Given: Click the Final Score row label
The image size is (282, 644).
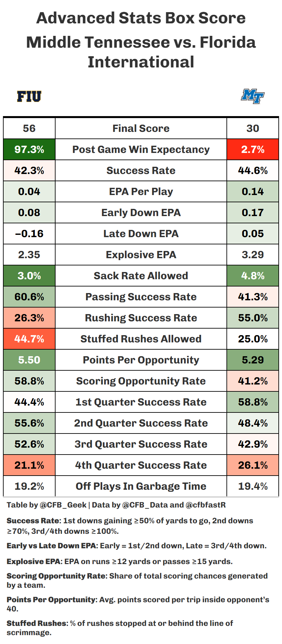Looking at the screenshot, I should coord(141,129).
